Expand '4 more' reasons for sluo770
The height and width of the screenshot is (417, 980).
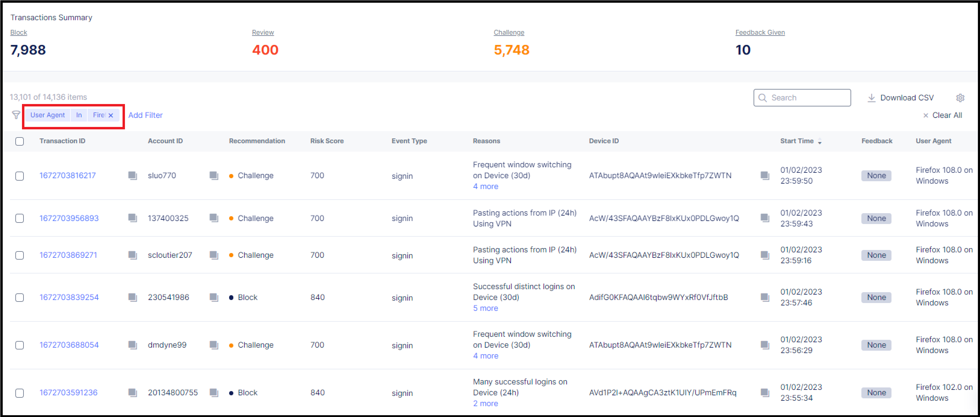pyautogui.click(x=485, y=186)
